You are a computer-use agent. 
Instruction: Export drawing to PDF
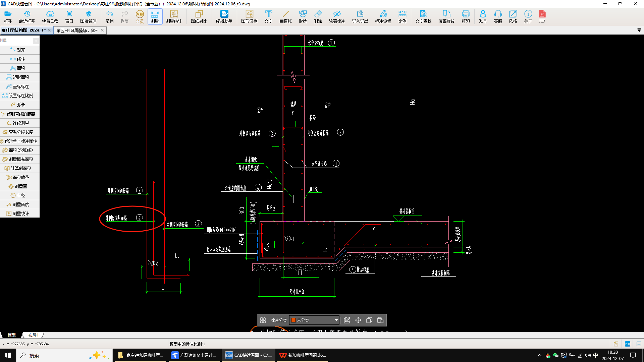click(542, 16)
